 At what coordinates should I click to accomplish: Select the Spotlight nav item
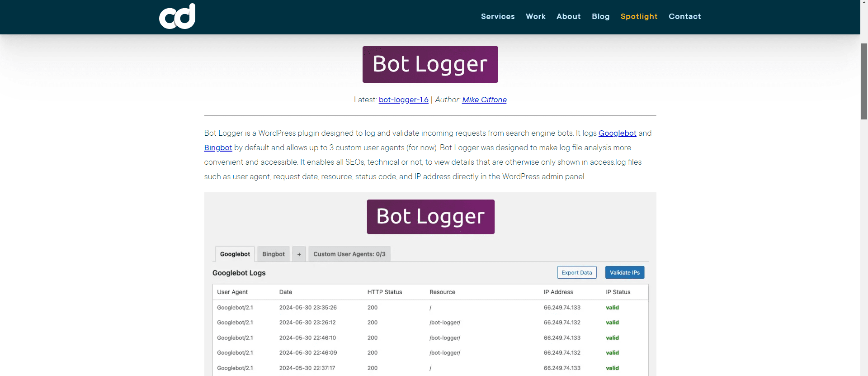639,16
